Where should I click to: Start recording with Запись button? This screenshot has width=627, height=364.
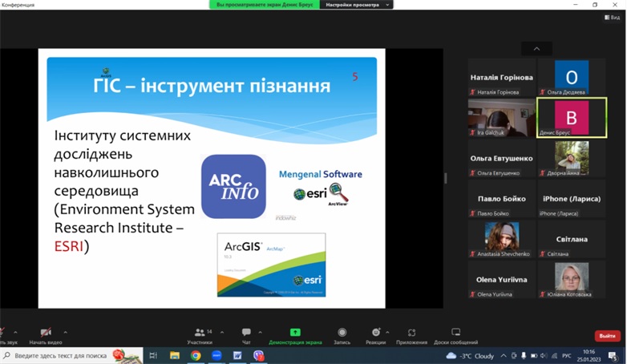pyautogui.click(x=342, y=335)
